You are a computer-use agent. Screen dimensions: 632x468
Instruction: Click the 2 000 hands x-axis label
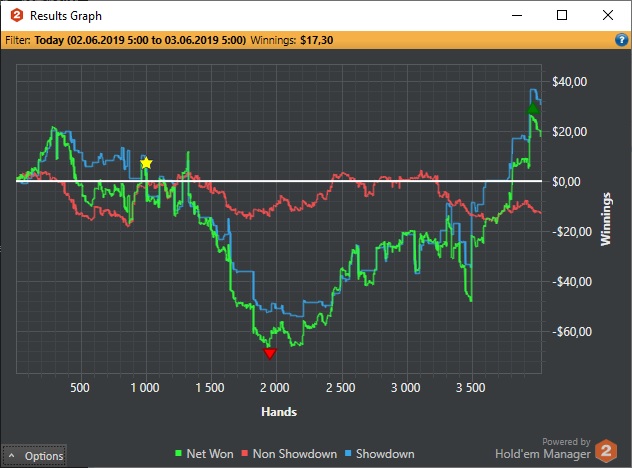(x=274, y=388)
